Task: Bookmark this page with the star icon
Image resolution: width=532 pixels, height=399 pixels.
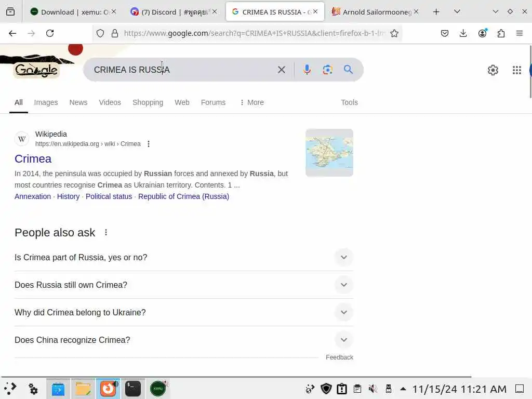Action: (394, 33)
